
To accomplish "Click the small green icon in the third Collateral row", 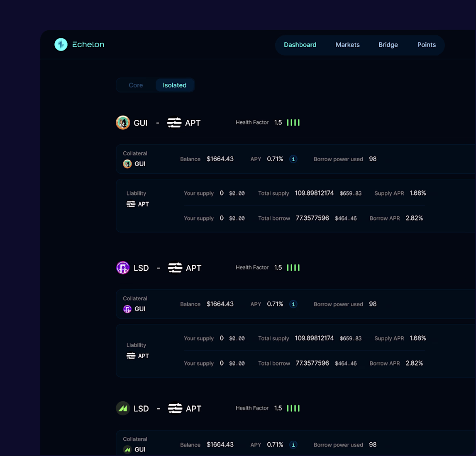I will [127, 450].
